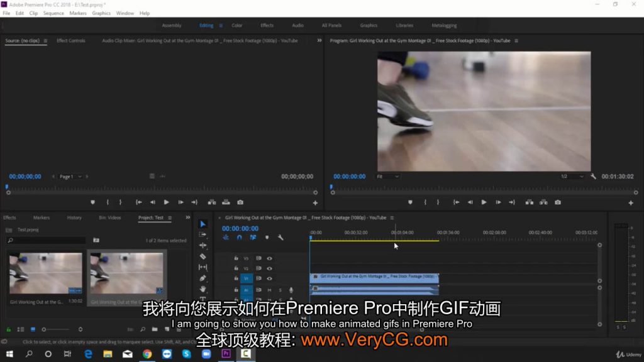644x362 pixels.
Task: Add marker in timeline header
Action: tap(267, 238)
